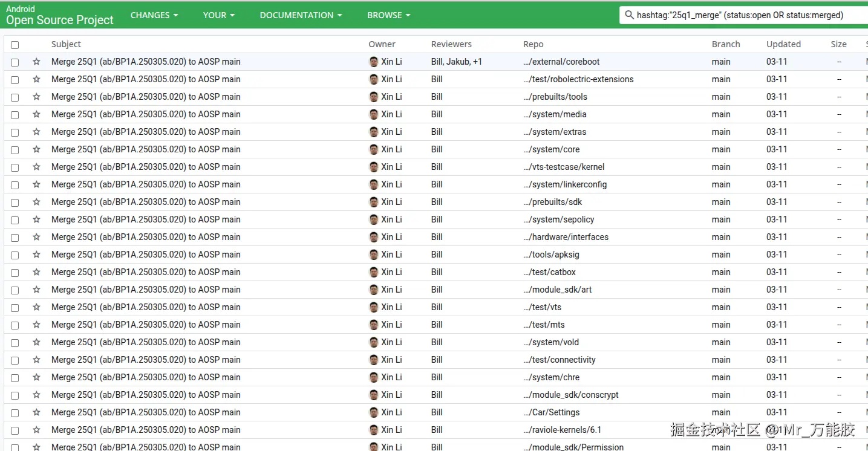This screenshot has width=868, height=451.
Task: Star the system/chre change
Action: (36, 377)
